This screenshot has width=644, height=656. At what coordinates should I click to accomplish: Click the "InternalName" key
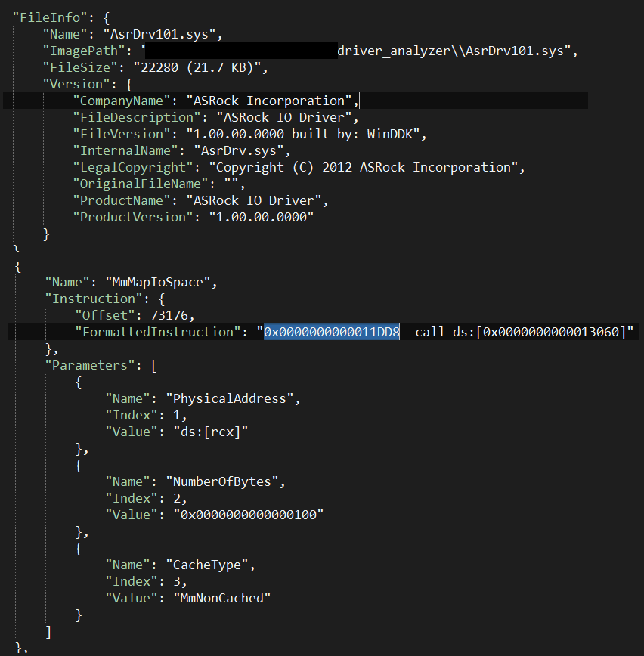coord(125,150)
